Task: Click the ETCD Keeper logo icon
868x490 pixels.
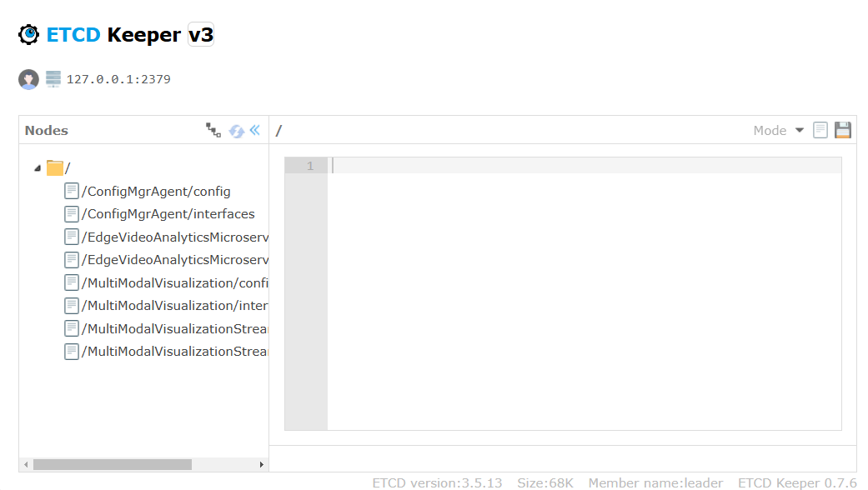Action: tap(29, 34)
